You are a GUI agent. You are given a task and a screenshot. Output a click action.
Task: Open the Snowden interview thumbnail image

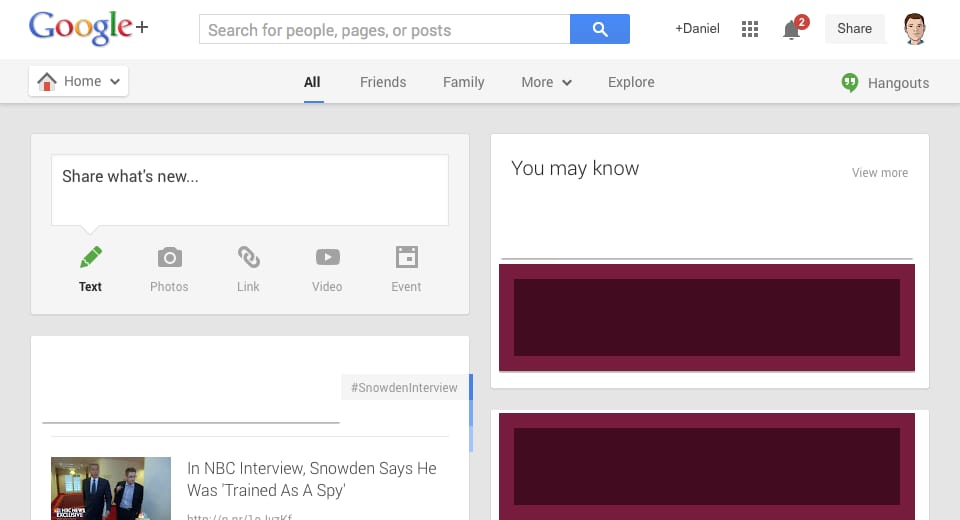click(111, 488)
